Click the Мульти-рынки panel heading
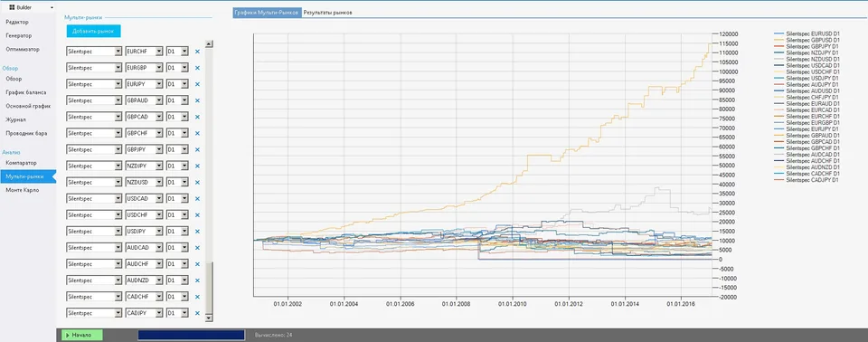The width and height of the screenshot is (868, 342). pos(83,18)
